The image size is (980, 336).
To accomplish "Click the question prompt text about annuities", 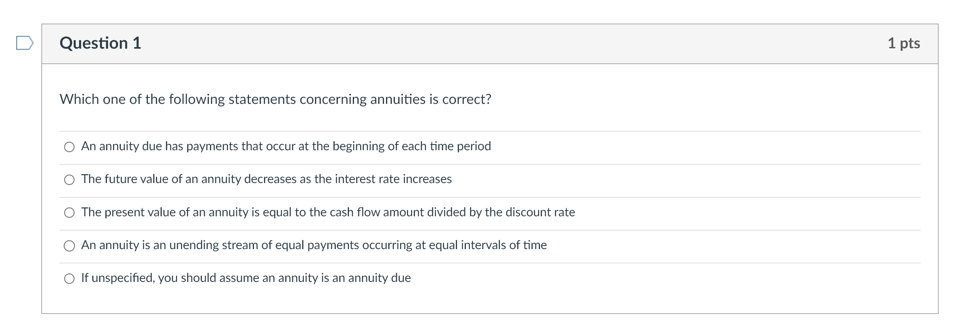I will [275, 99].
